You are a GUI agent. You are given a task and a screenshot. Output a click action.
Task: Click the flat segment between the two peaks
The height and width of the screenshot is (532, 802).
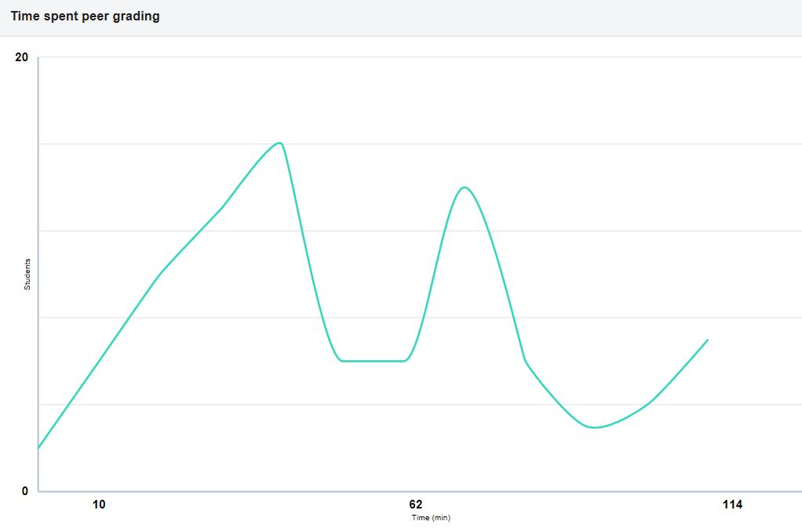pyautogui.click(x=374, y=361)
